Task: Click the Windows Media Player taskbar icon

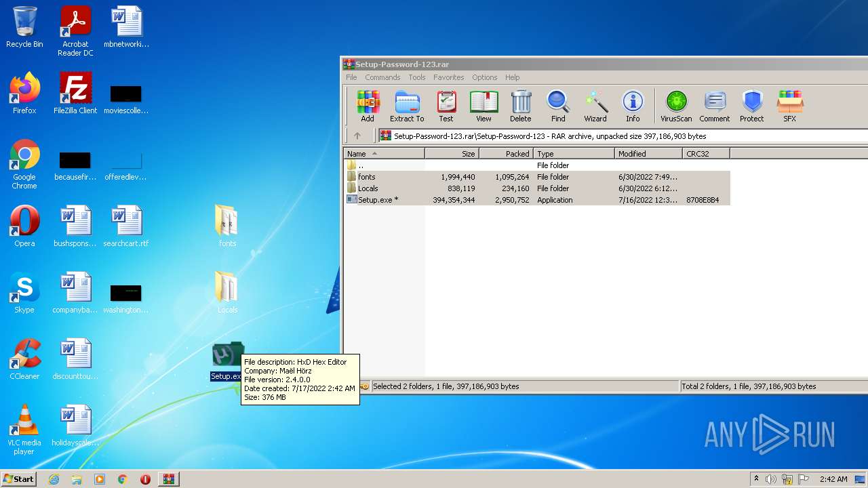Action: pyautogui.click(x=100, y=479)
